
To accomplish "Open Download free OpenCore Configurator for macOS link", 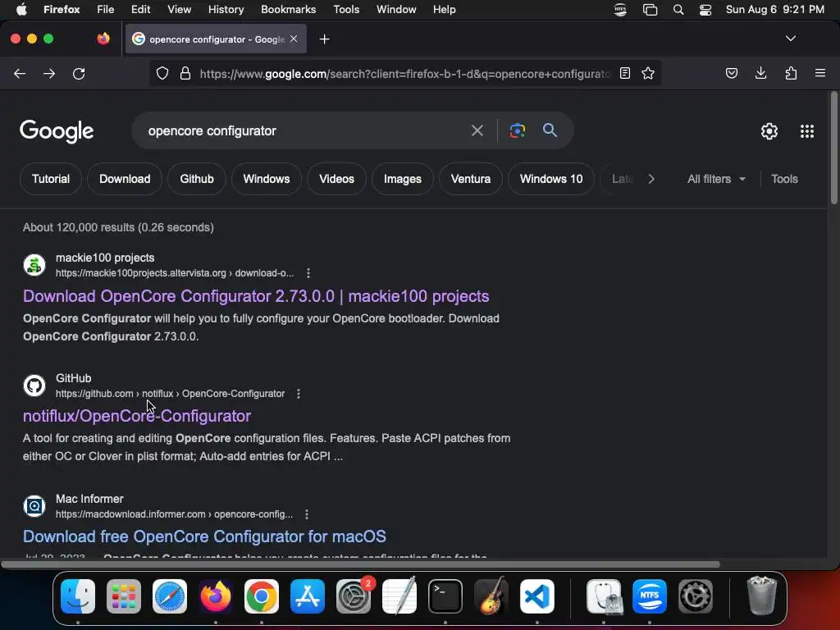I will 204,536.
